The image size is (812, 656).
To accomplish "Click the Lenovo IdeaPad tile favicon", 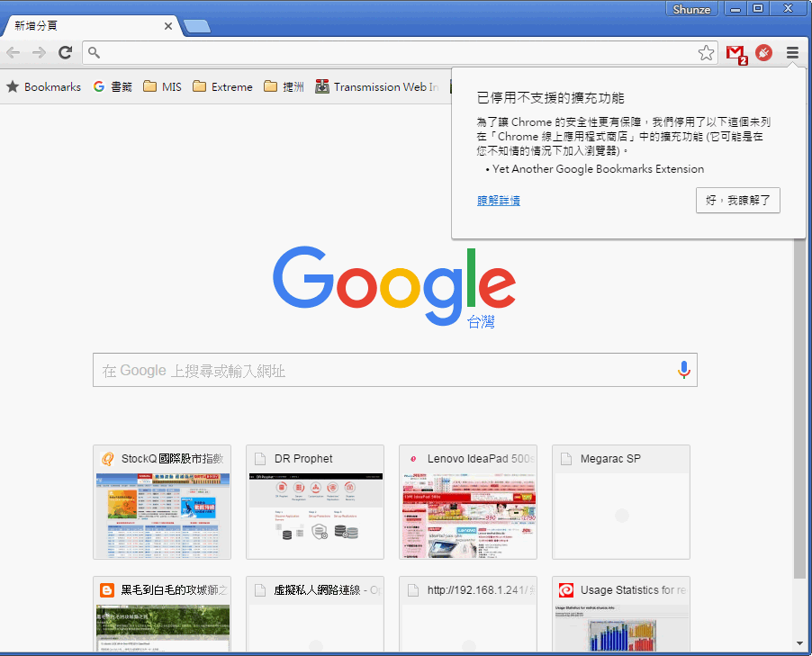I will pos(413,459).
